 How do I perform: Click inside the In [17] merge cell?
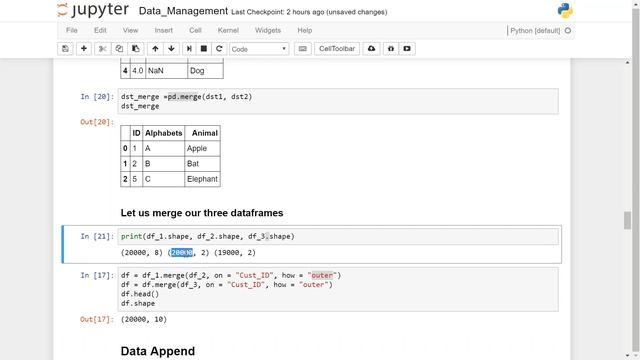point(338,289)
